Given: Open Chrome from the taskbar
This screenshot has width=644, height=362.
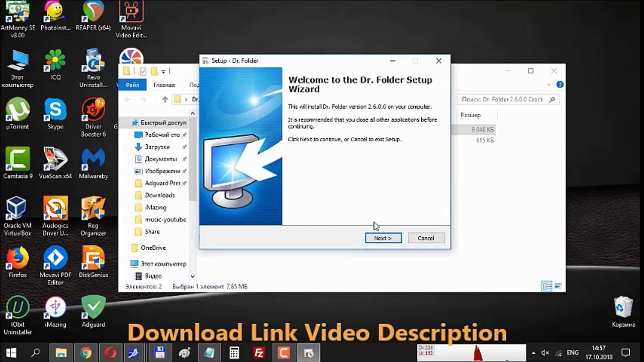Looking at the screenshot, I should pyautogui.click(x=85, y=352).
